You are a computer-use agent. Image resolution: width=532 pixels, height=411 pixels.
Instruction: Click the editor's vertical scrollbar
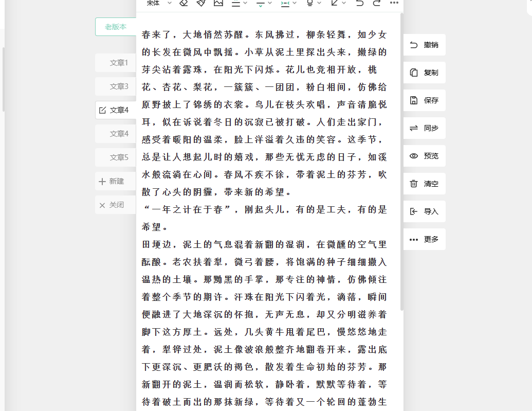point(401,154)
